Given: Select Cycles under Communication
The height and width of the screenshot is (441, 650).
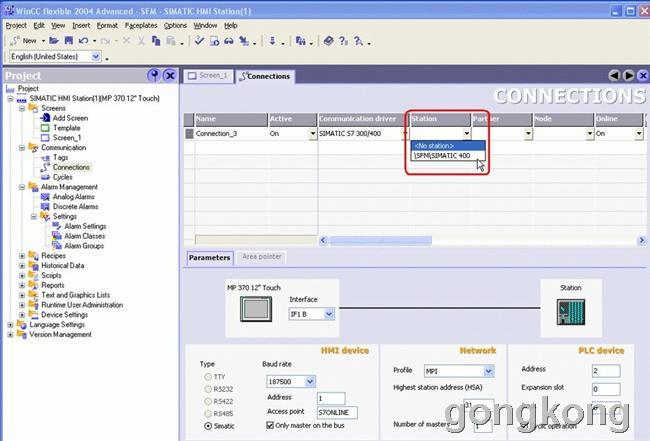Looking at the screenshot, I should pos(63,177).
